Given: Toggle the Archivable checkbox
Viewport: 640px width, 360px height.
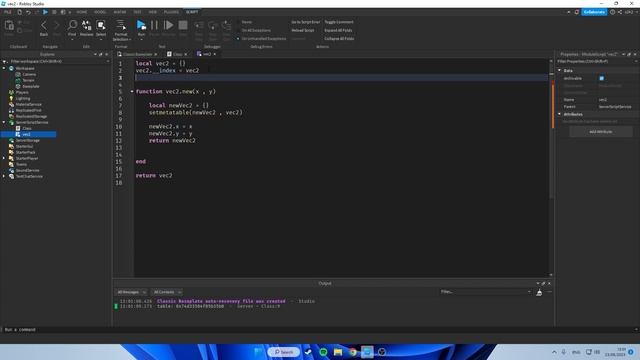Looking at the screenshot, I should pyautogui.click(x=602, y=78).
